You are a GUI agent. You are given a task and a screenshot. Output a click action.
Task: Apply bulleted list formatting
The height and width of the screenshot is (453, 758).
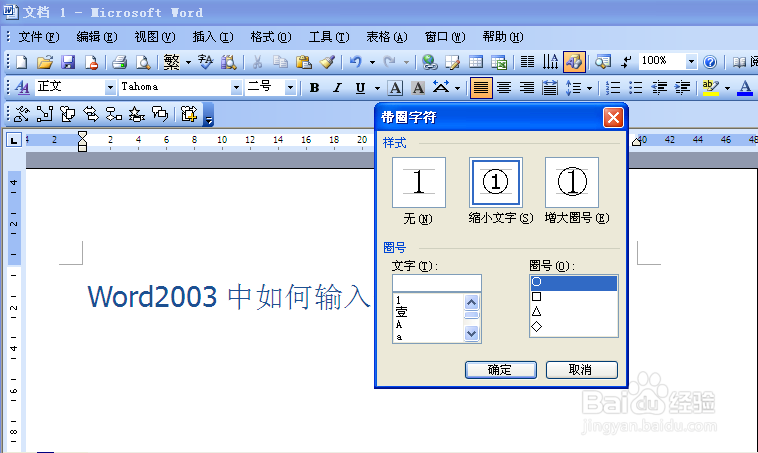(636, 88)
